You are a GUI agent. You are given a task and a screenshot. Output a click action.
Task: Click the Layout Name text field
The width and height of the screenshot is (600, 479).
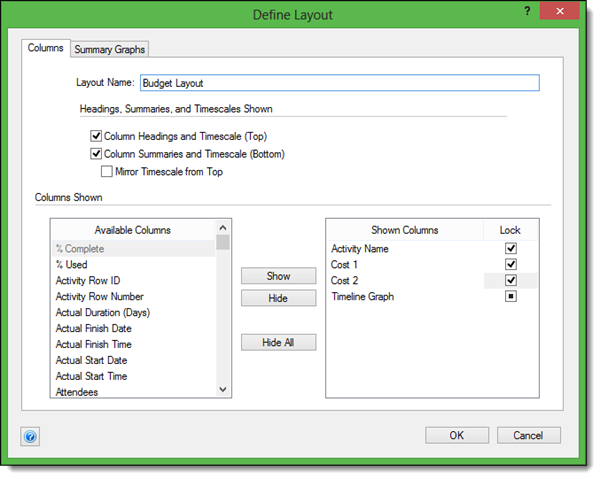click(x=339, y=83)
